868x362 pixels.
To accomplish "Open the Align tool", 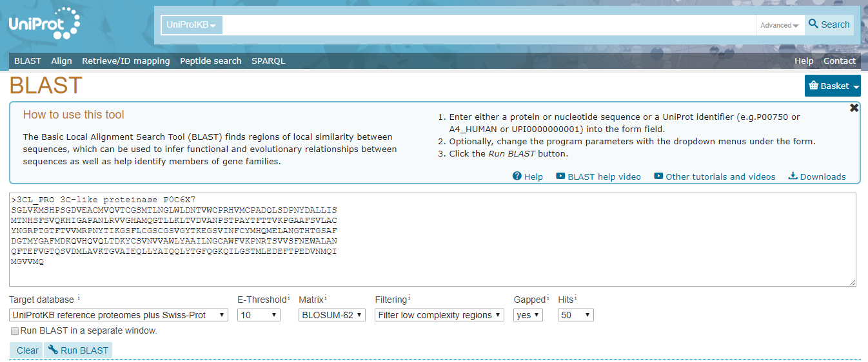I will click(x=62, y=61).
